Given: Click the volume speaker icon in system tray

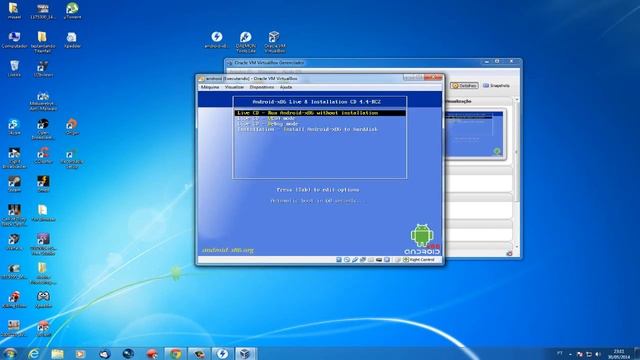Looking at the screenshot, I should (x=598, y=354).
